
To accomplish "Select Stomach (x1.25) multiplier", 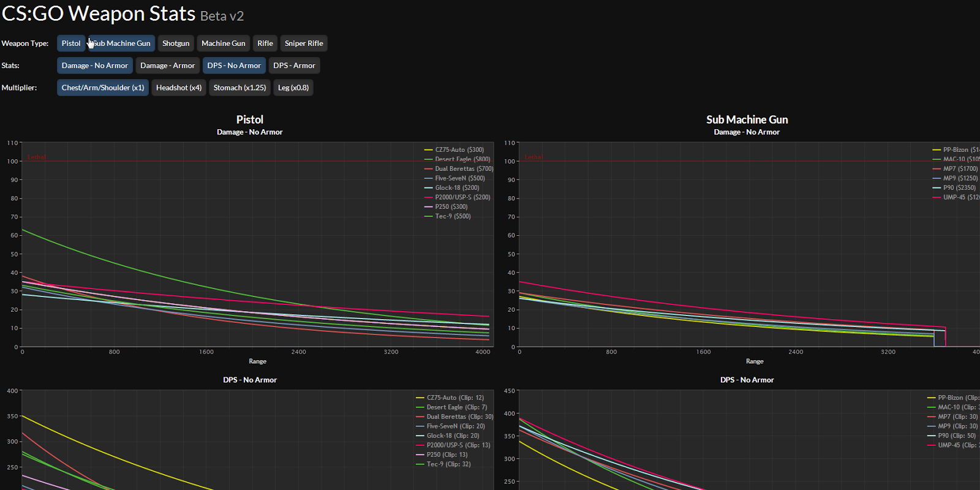I will (239, 88).
